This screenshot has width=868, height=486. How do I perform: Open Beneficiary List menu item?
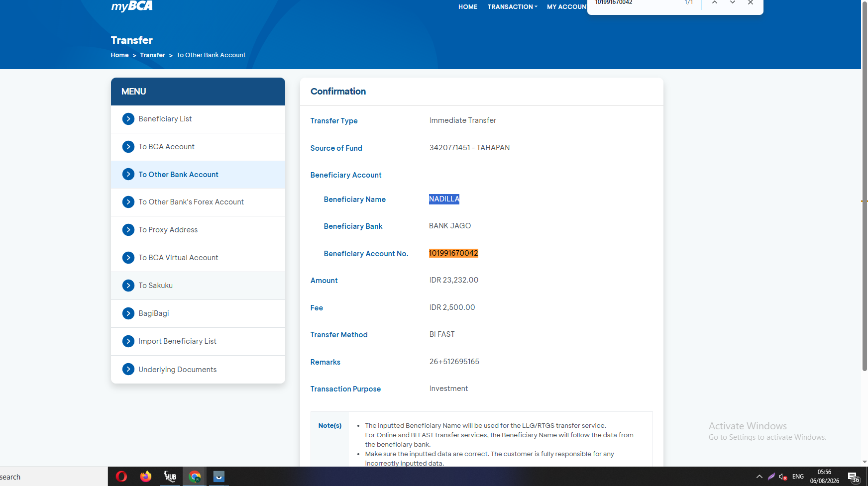pyautogui.click(x=198, y=119)
